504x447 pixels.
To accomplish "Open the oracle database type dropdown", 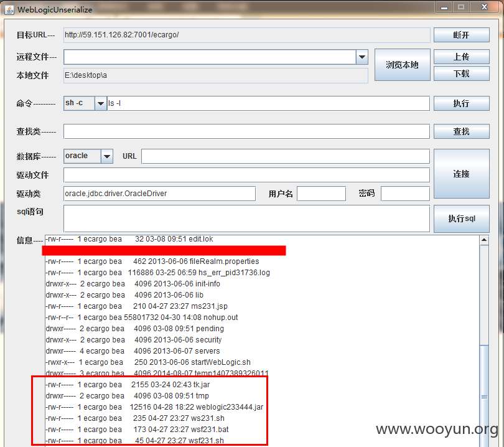I will pyautogui.click(x=107, y=156).
